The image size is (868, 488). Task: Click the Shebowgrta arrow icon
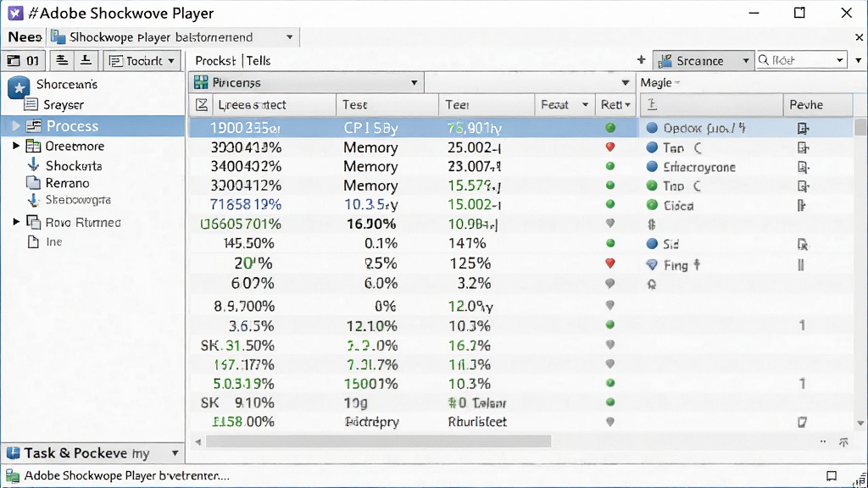coord(33,200)
